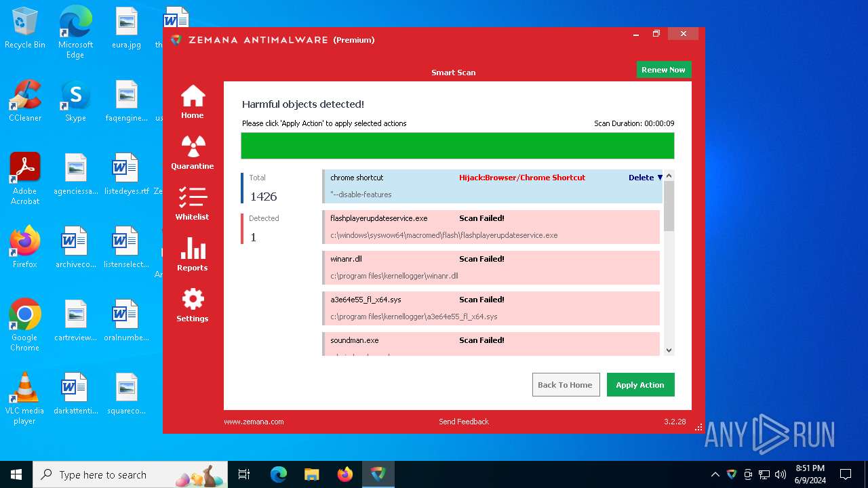Click the Scan Duration text
Screen dimensions: 868x488
[x=634, y=123]
